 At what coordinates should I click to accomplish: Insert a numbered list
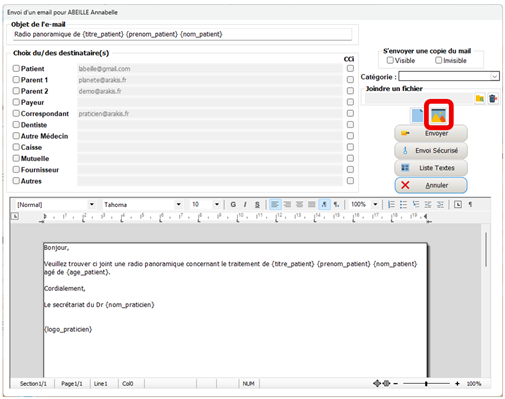coord(391,204)
